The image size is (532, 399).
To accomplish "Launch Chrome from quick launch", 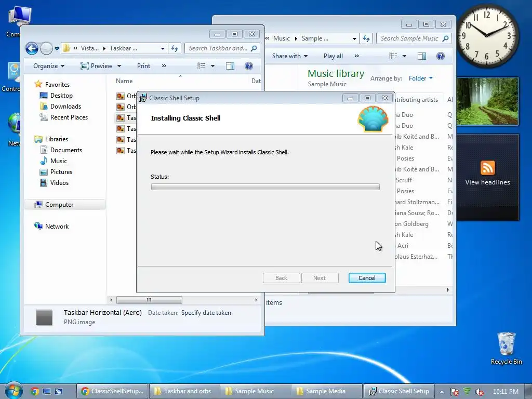I will (x=35, y=391).
